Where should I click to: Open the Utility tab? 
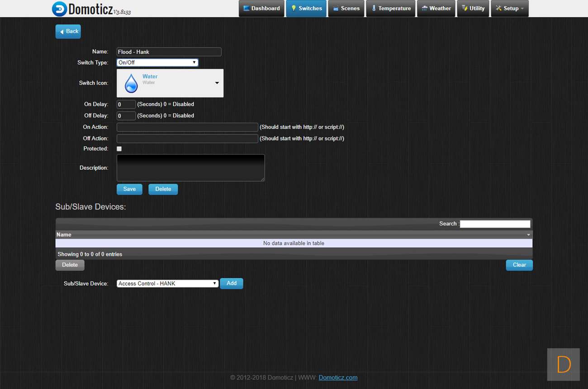[473, 9]
